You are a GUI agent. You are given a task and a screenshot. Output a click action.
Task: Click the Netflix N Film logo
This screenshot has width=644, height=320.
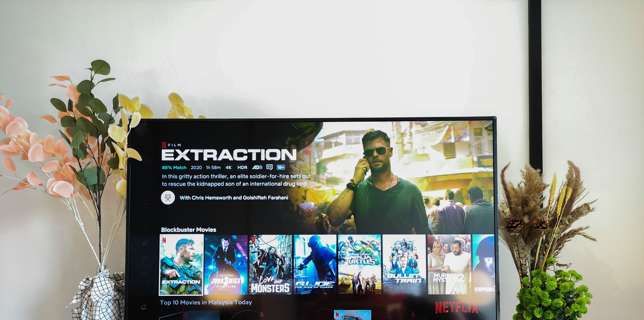coord(171,145)
